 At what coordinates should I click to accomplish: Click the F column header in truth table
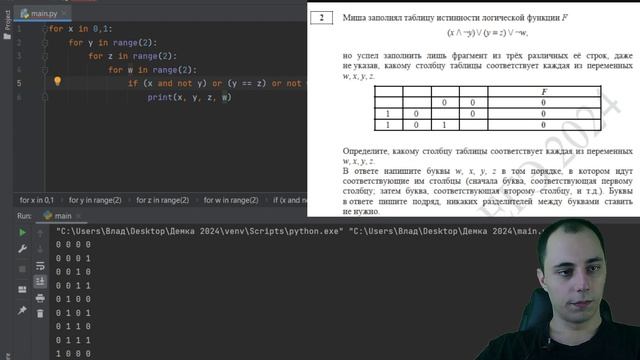544,92
